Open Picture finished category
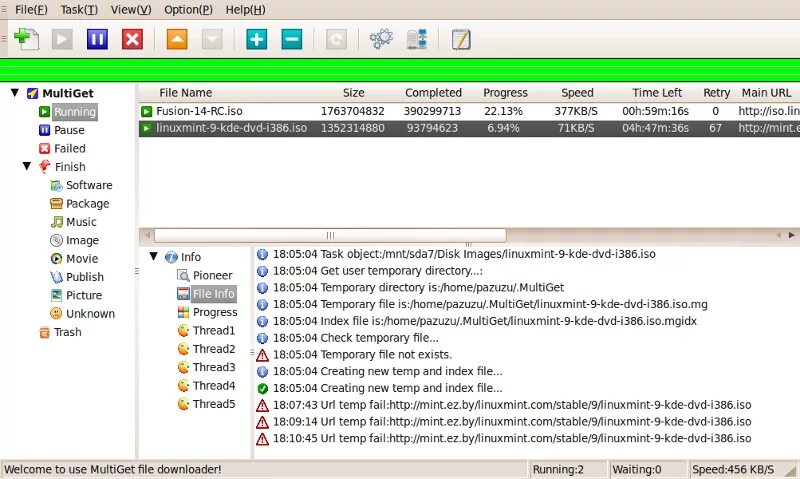This screenshot has height=479, width=800. coord(84,295)
